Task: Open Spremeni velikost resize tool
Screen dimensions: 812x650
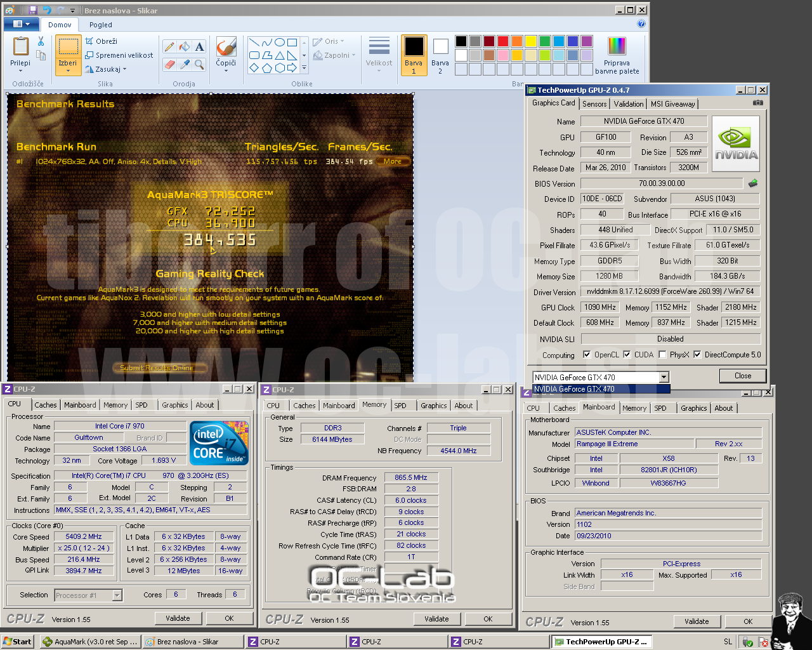Action: 119,55
